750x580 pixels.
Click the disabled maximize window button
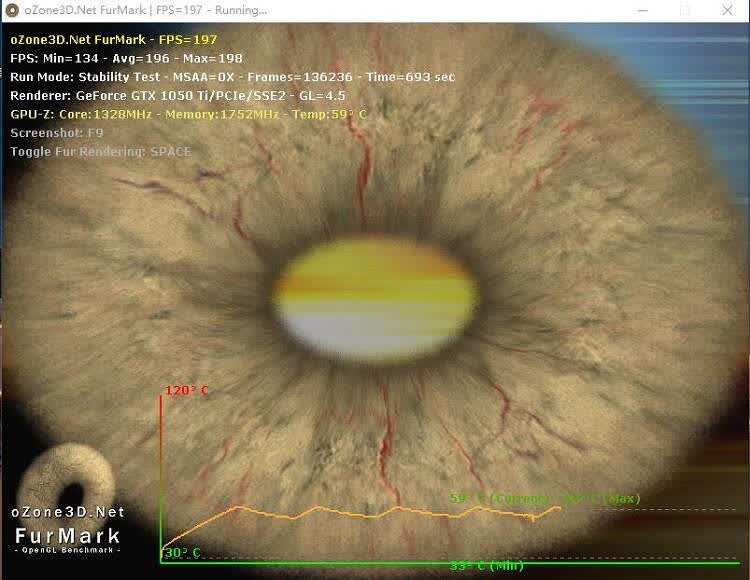pos(685,10)
